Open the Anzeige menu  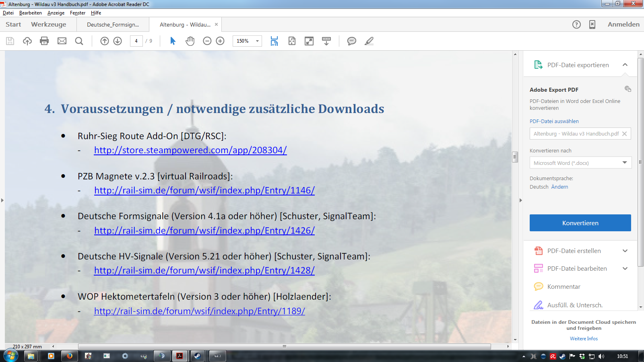[x=56, y=13]
